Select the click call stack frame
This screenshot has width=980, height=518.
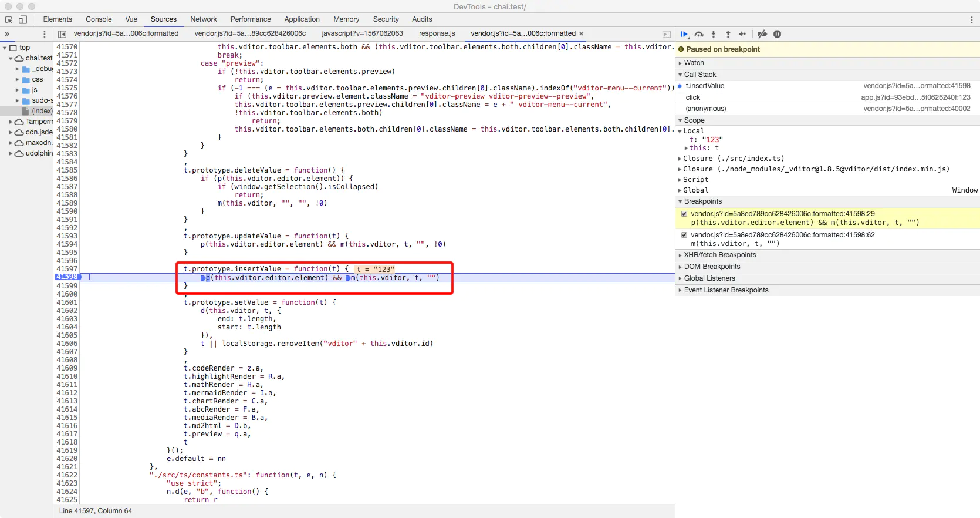point(693,97)
